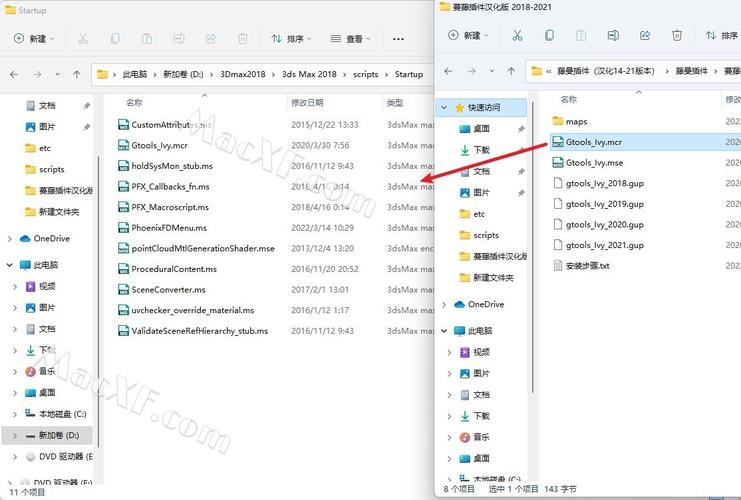The image size is (741, 500).
Task: Click scripts breadcrumb in address bar
Action: coord(366,74)
